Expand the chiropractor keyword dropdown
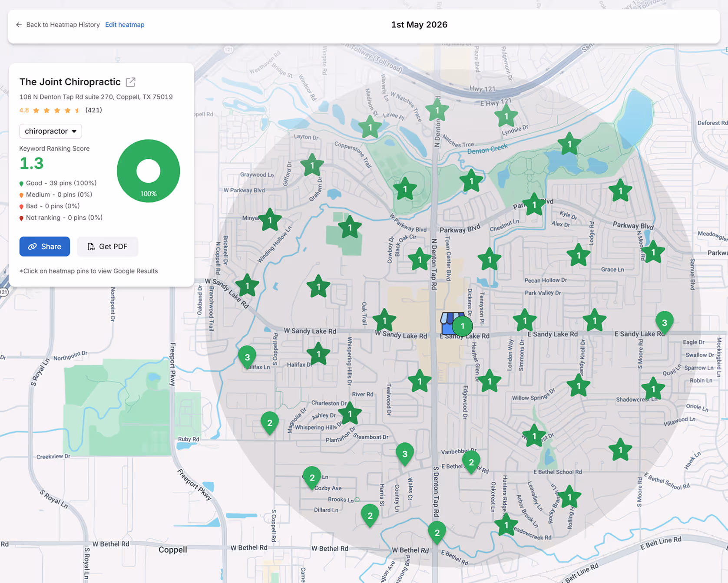The width and height of the screenshot is (728, 583). (50, 131)
